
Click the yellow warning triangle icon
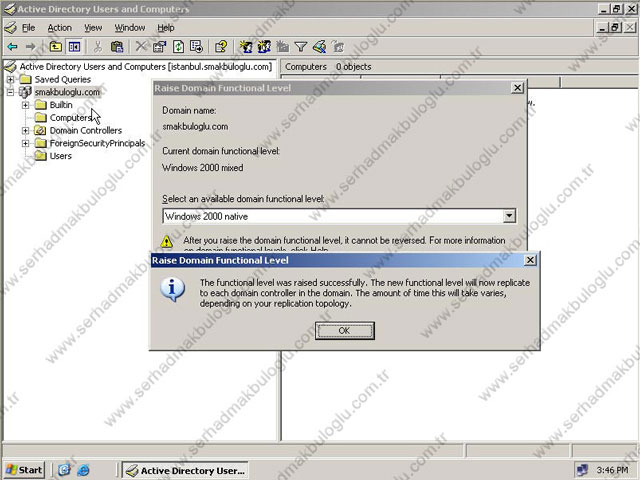click(167, 242)
